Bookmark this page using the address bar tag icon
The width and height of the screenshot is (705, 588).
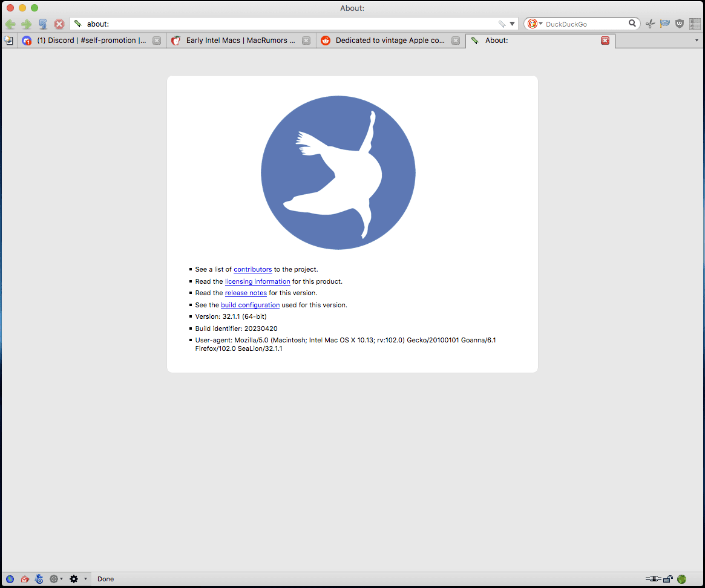tap(502, 24)
